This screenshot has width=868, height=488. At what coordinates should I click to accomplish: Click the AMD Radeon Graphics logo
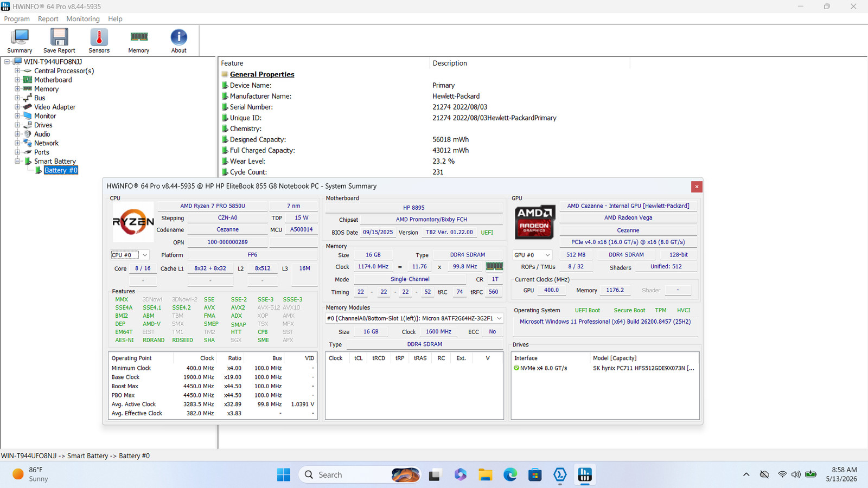(x=534, y=222)
